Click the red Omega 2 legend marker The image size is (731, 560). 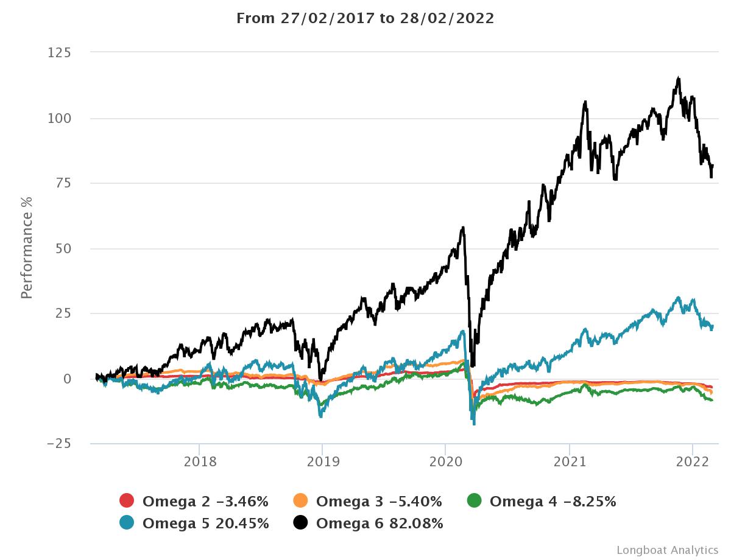coord(126,501)
